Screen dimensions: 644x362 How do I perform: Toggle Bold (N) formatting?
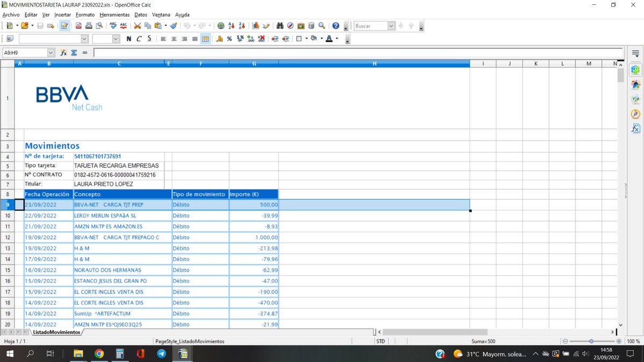129,39
